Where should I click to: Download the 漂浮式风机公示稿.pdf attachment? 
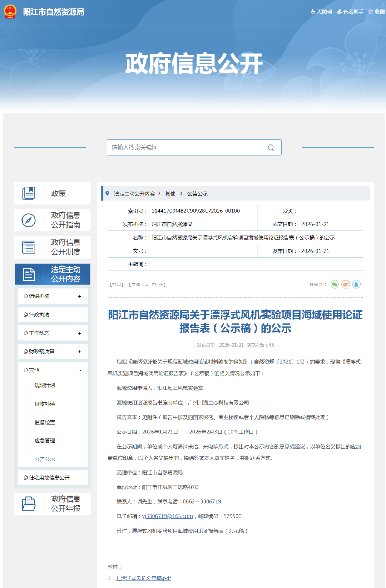[x=143, y=578]
